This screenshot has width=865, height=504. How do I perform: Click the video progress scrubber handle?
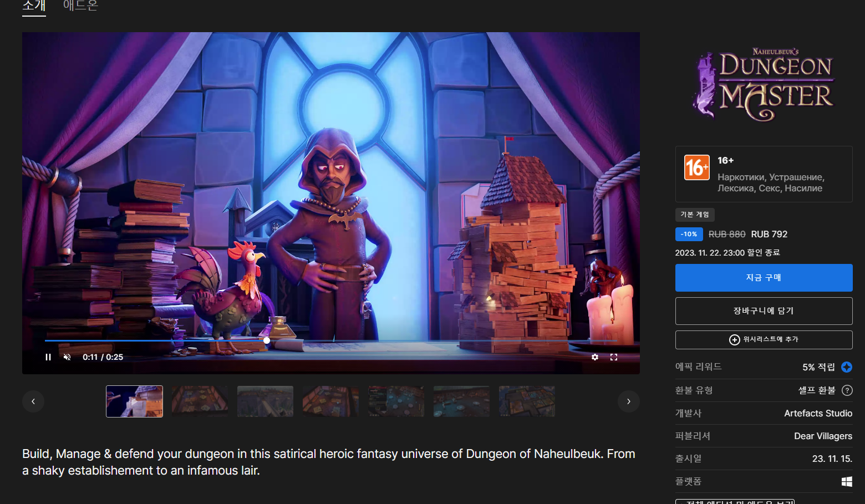tap(267, 340)
